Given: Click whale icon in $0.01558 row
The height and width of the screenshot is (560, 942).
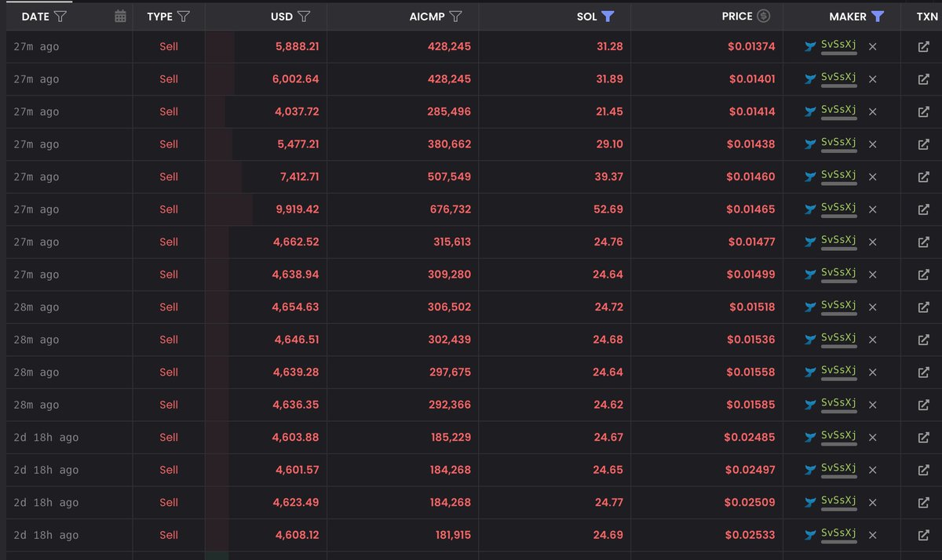Looking at the screenshot, I should point(811,373).
